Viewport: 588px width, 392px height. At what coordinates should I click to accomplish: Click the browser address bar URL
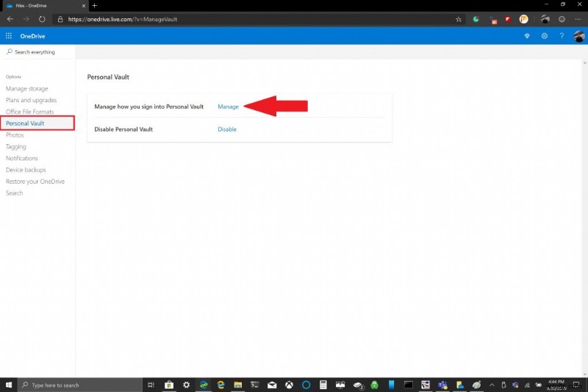[122, 19]
